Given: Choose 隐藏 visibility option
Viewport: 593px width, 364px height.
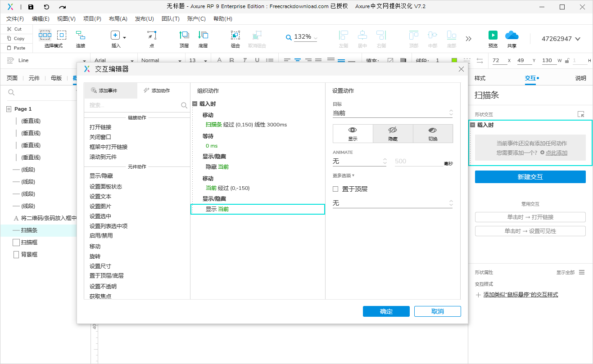Looking at the screenshot, I should tap(393, 134).
